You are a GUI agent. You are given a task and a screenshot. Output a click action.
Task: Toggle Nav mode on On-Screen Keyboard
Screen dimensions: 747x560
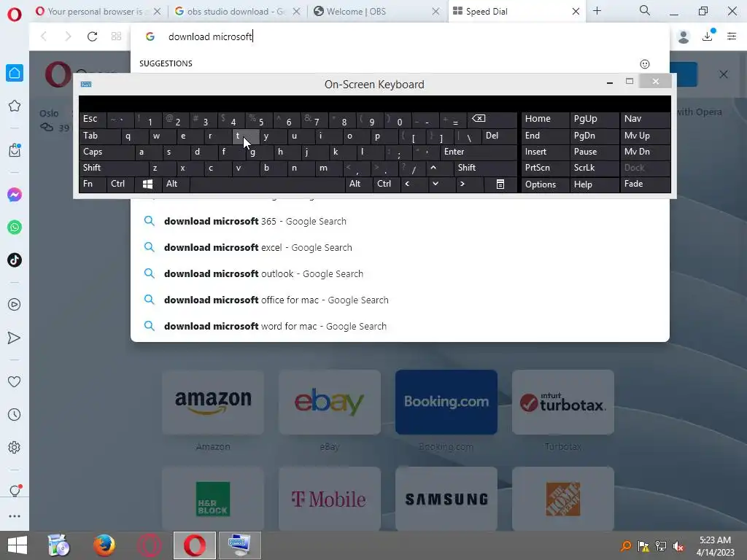pyautogui.click(x=645, y=119)
